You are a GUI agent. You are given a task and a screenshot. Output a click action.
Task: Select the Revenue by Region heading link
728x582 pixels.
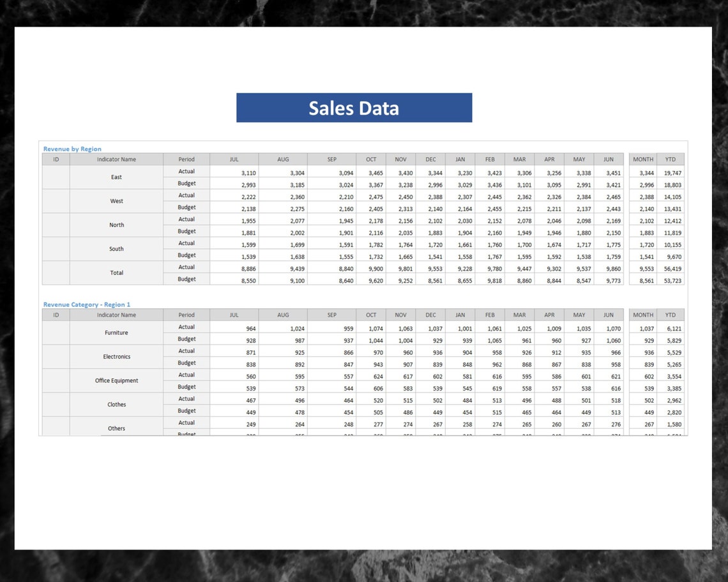(x=72, y=148)
